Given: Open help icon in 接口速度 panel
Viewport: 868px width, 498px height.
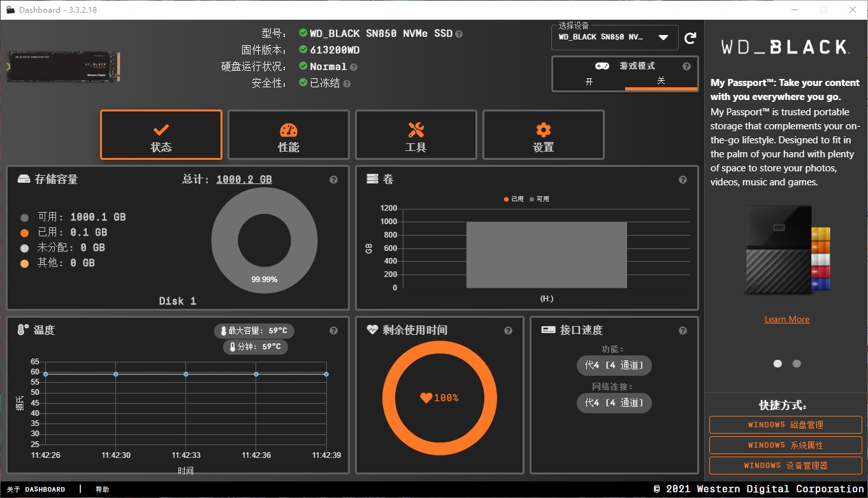Looking at the screenshot, I should coord(683,331).
